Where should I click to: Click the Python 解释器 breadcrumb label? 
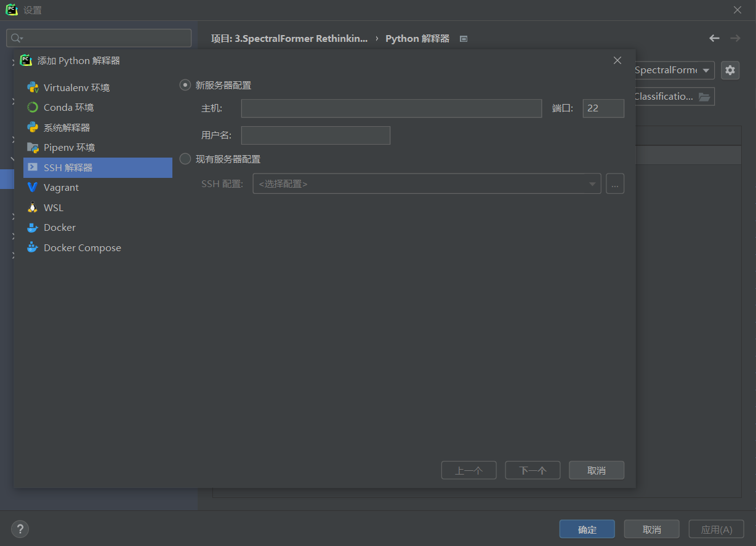[417, 38]
